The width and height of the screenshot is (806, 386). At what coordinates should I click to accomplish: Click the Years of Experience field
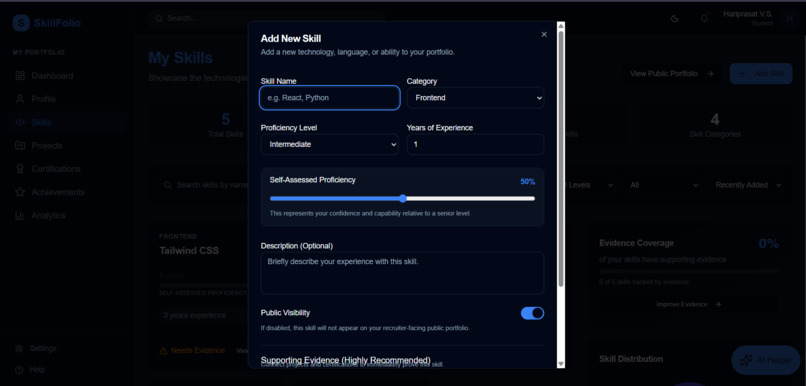pyautogui.click(x=475, y=144)
